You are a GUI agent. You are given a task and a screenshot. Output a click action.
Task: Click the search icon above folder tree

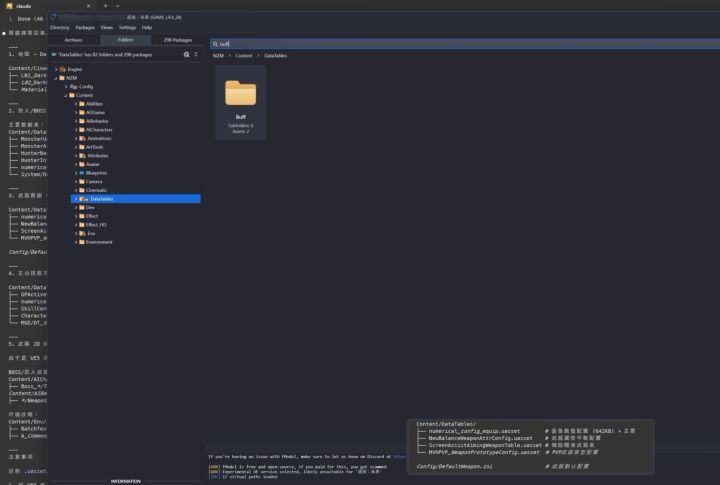pyautogui.click(x=186, y=55)
